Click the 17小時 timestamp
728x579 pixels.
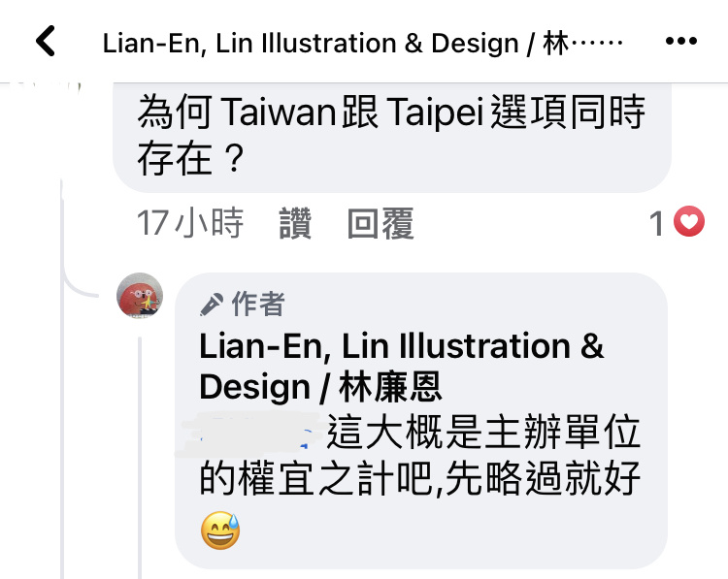[x=190, y=223]
